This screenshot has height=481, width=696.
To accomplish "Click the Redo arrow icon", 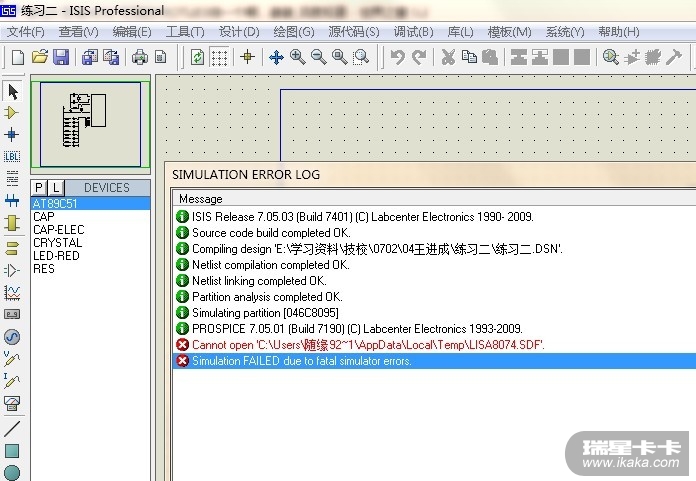I will pyautogui.click(x=419, y=57).
